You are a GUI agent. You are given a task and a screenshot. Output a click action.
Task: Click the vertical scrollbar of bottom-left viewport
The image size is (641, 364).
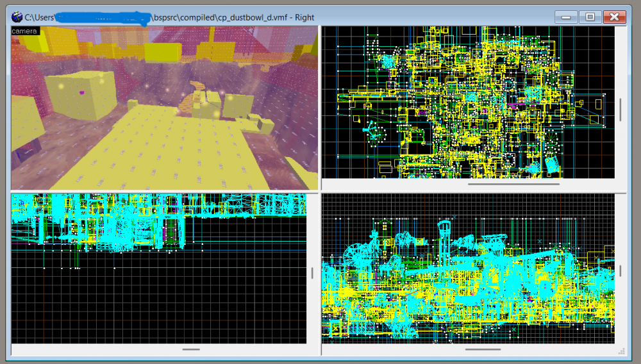(312, 273)
